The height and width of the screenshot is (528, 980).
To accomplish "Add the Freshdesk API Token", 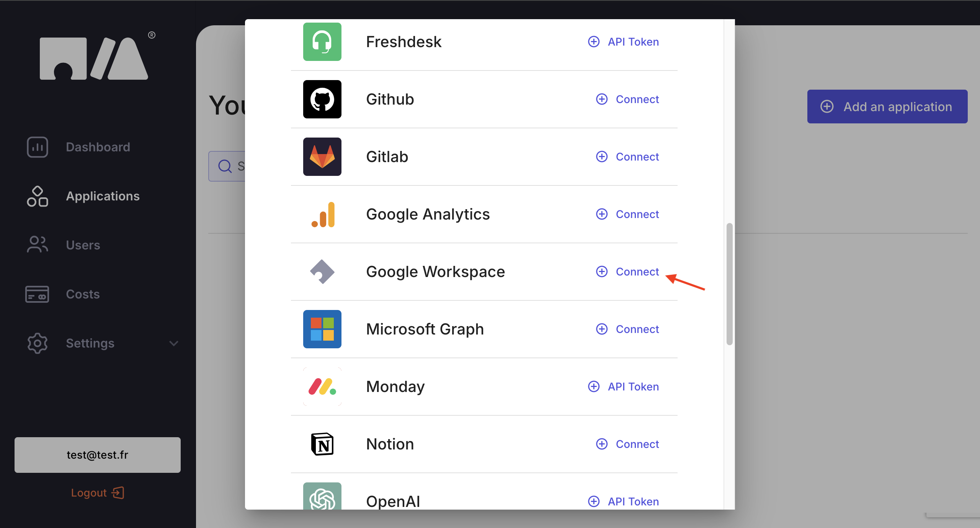I will (624, 42).
